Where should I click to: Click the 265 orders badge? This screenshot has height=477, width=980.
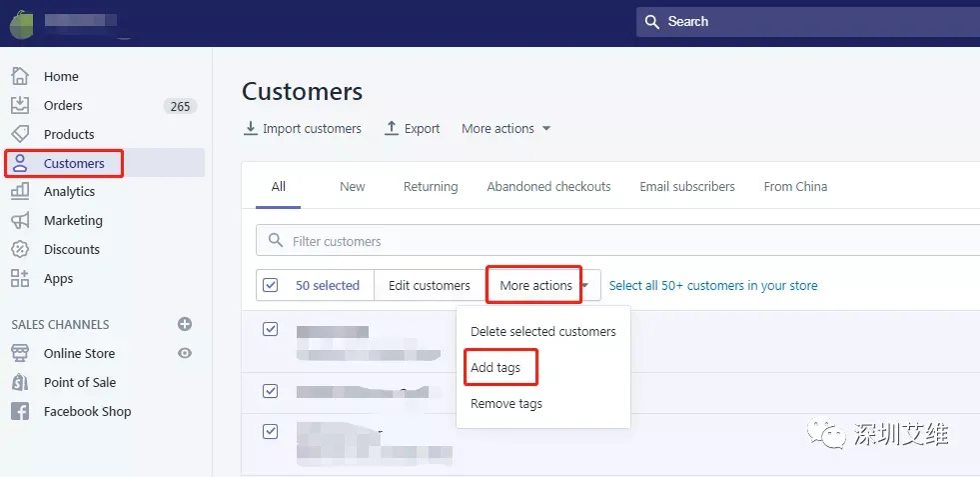tap(180, 106)
